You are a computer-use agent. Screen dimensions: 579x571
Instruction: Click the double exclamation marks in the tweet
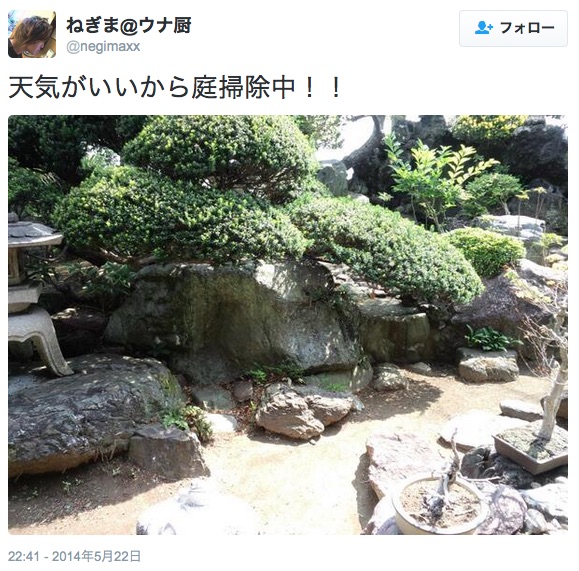pyautogui.click(x=323, y=88)
